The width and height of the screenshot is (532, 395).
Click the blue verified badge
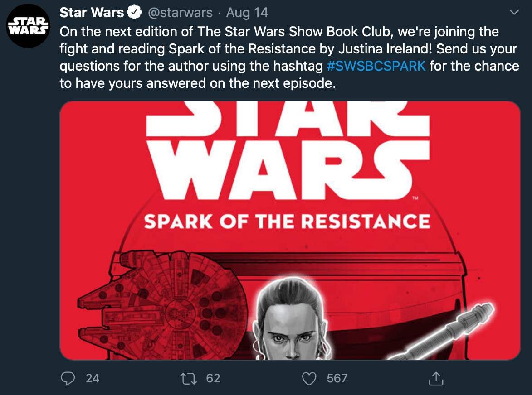click(134, 13)
